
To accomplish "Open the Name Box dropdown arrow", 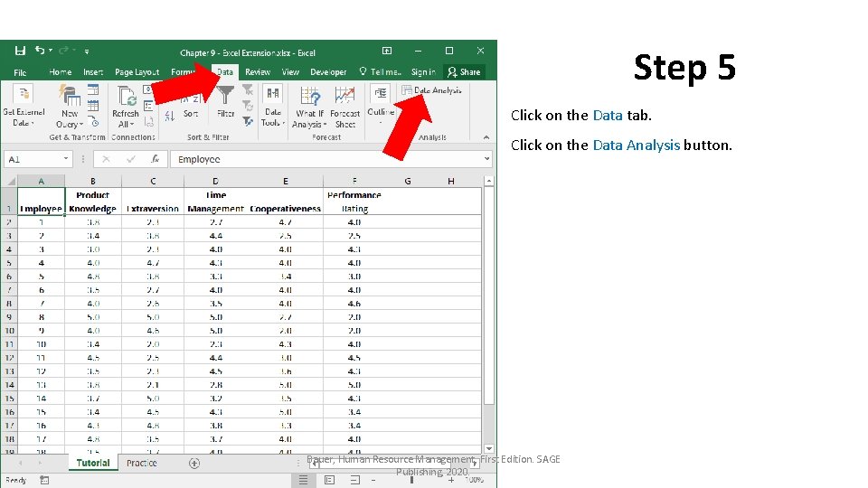I will pyautogui.click(x=66, y=159).
